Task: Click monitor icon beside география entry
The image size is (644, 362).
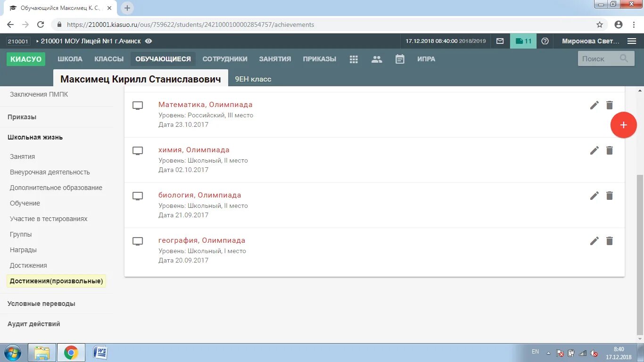Action: pyautogui.click(x=137, y=241)
